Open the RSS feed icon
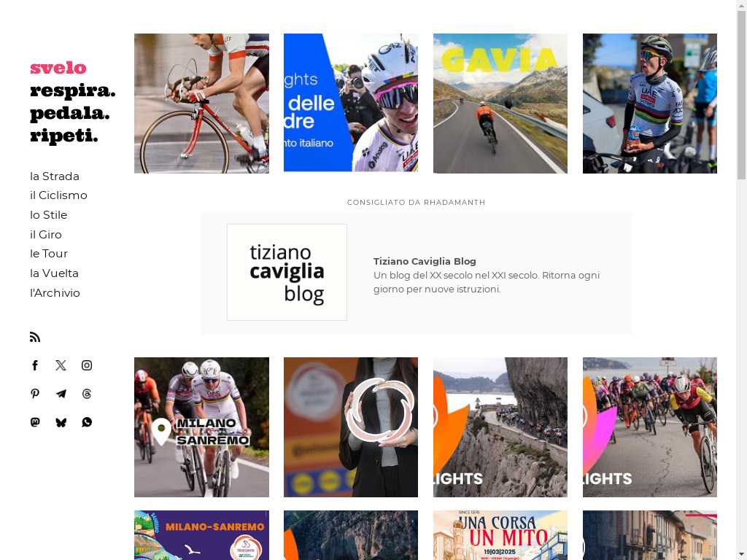This screenshot has height=560, width=747. pyautogui.click(x=35, y=337)
